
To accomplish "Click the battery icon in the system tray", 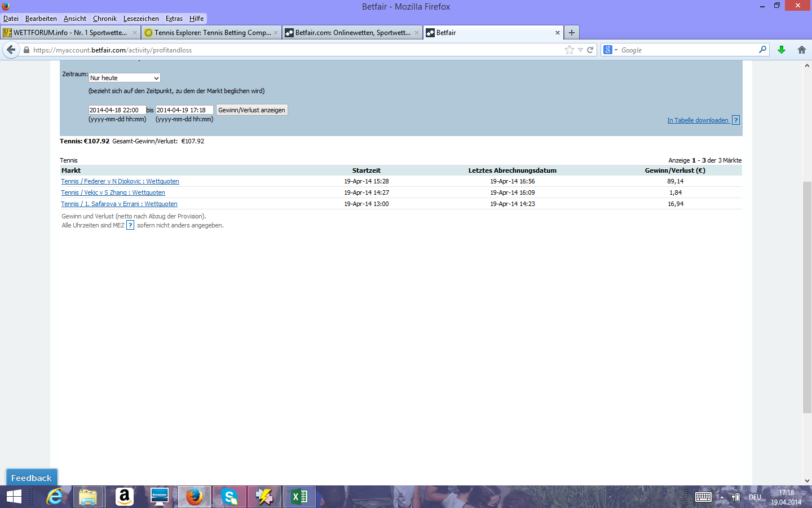I will pos(735,497).
